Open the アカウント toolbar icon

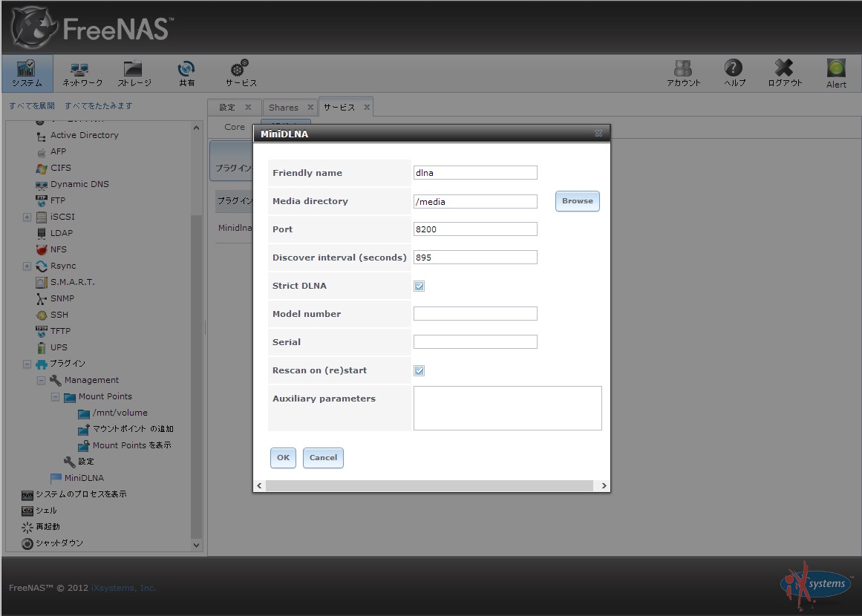pyautogui.click(x=683, y=73)
